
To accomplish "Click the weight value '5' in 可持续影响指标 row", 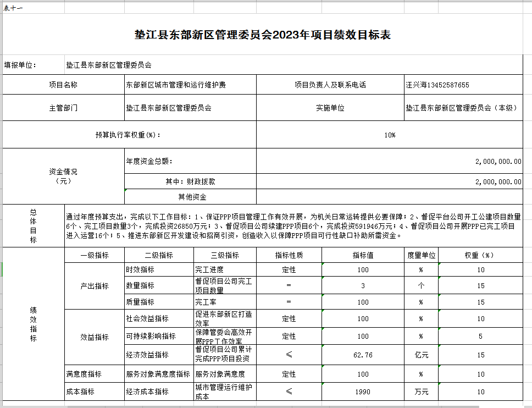I will [480, 336].
